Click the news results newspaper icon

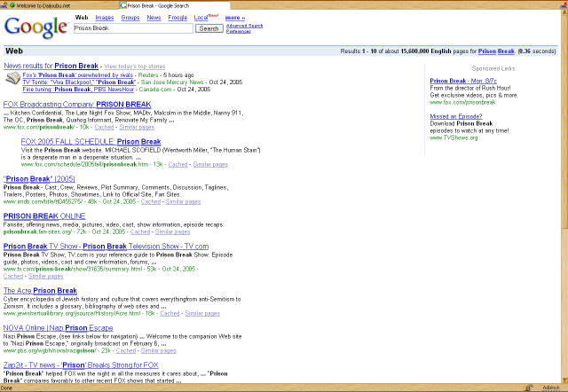point(12,78)
